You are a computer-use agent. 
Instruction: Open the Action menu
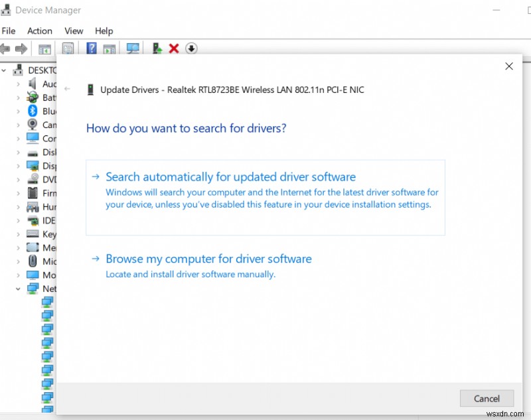click(39, 31)
